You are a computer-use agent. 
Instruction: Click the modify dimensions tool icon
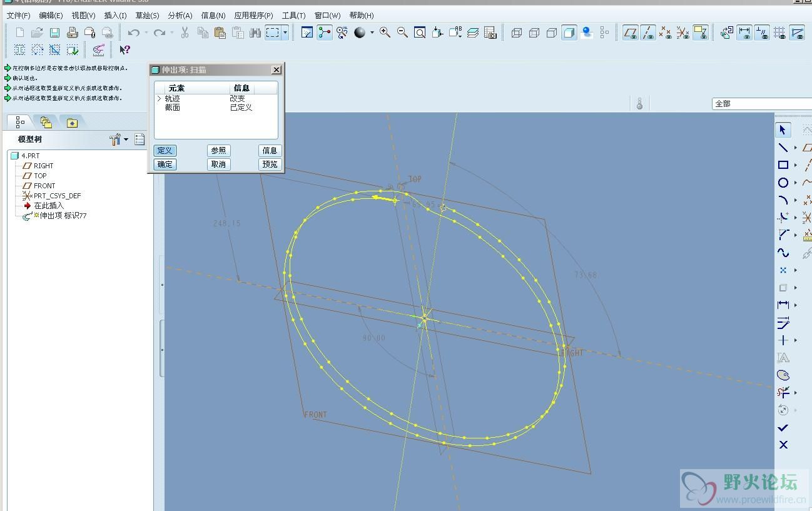tap(783, 323)
